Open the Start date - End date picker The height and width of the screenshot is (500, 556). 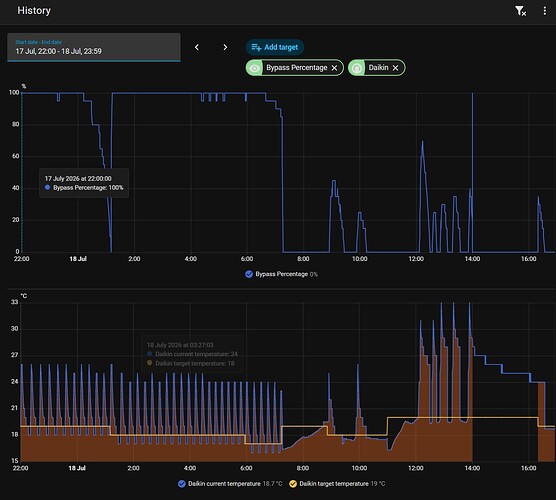click(94, 47)
